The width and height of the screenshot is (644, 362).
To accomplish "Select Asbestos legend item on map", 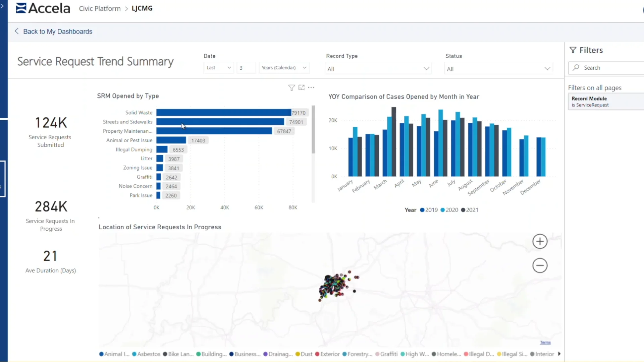I will 146,354.
